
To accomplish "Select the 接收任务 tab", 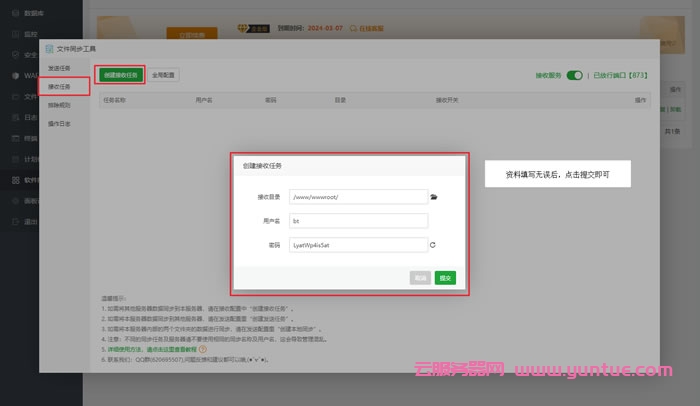I will (60, 87).
